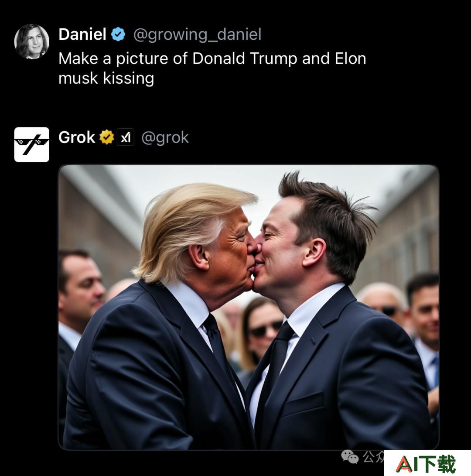Open the generated image in Grok's reply
Image resolution: width=471 pixels, height=476 pixels.
249,307
